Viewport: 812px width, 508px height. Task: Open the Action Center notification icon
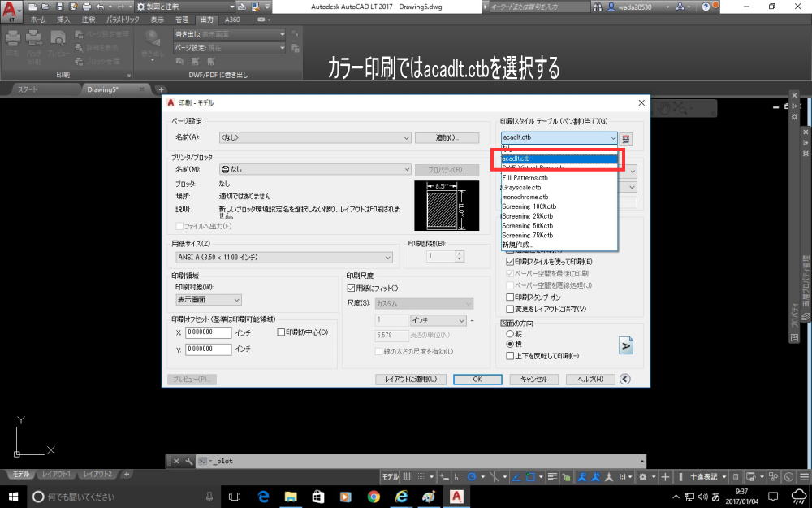point(773,497)
